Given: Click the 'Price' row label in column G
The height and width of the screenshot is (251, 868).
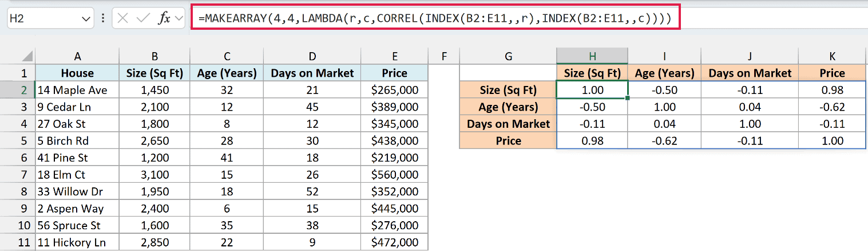Looking at the screenshot, I should click(x=508, y=140).
